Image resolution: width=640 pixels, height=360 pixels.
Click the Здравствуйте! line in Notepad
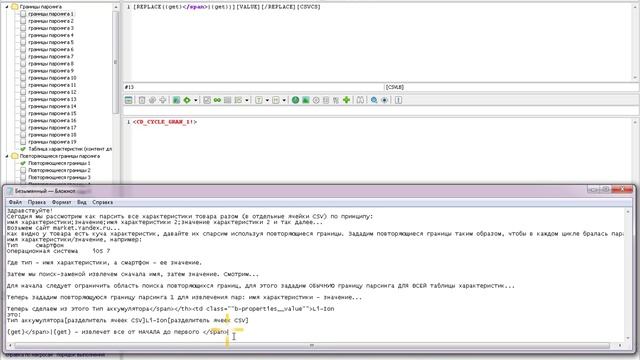(30, 211)
